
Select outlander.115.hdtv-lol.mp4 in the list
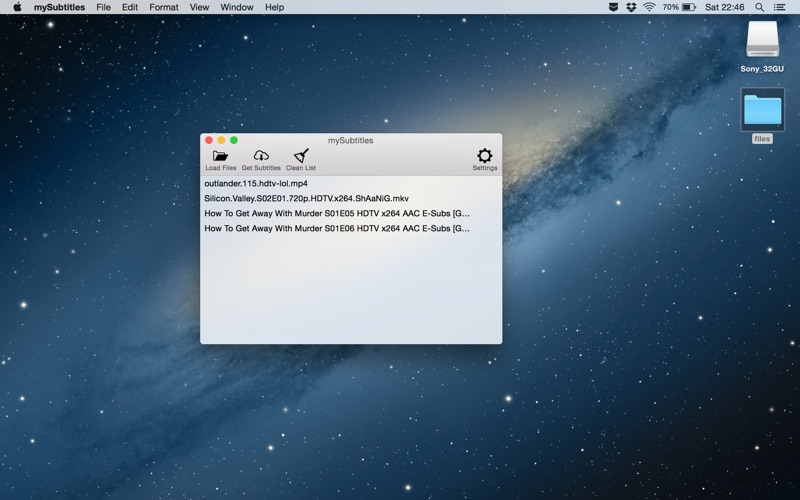351,184
